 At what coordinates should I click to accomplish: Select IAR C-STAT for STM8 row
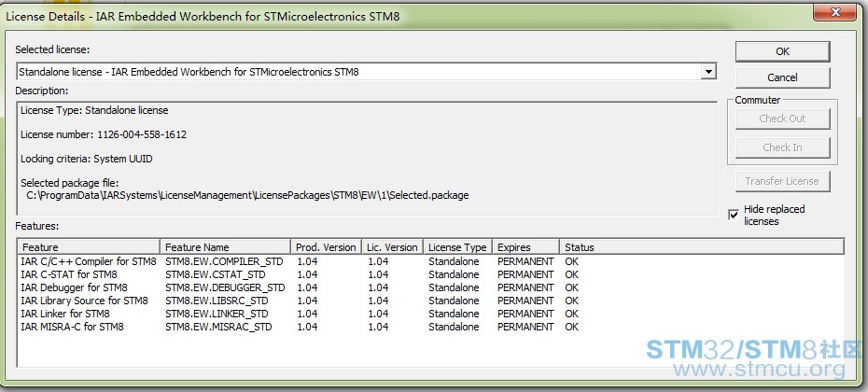tap(431, 274)
